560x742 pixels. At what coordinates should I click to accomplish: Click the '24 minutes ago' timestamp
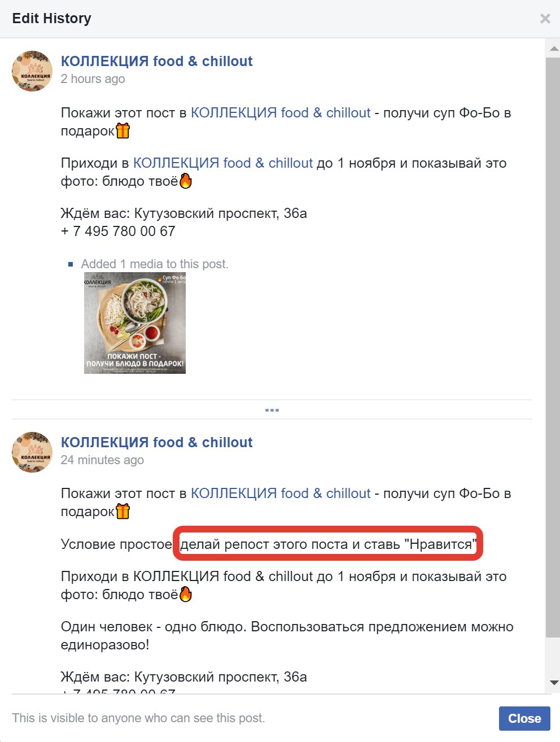[102, 460]
